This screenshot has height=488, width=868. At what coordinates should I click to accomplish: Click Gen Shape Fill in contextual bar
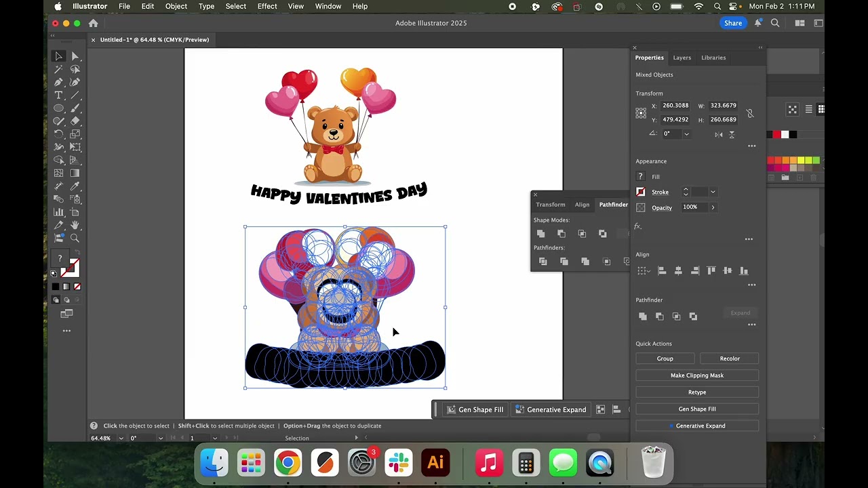coord(475,409)
